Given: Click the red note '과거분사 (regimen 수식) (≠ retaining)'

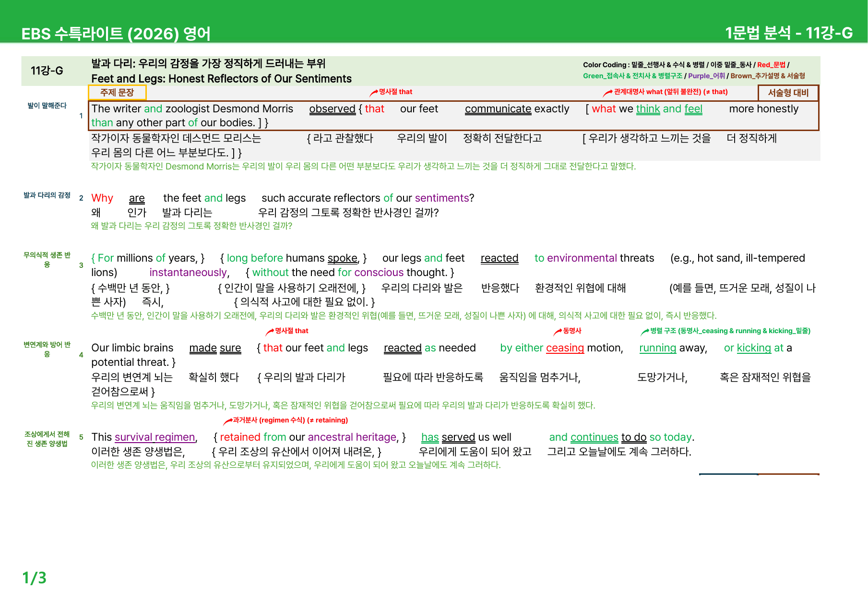Looking at the screenshot, I should tap(290, 420).
